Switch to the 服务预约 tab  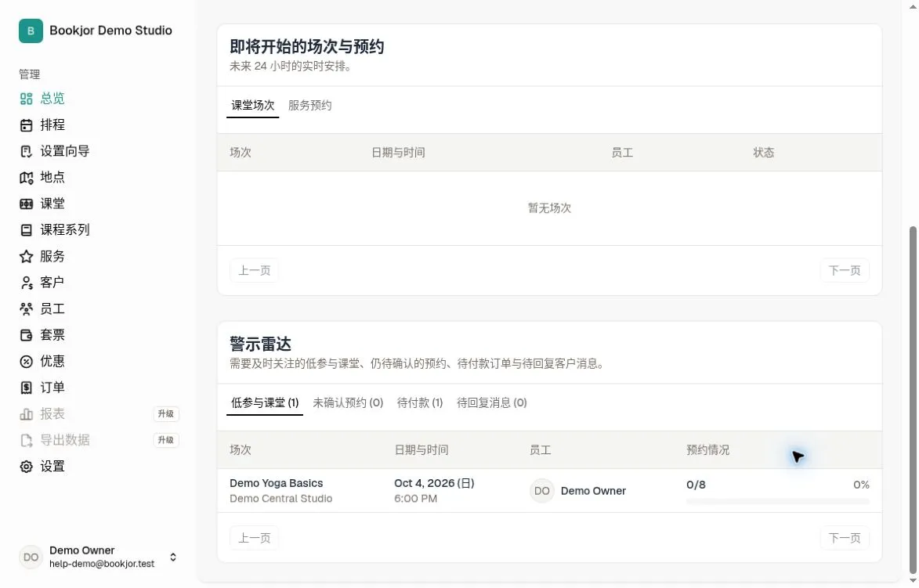click(309, 106)
